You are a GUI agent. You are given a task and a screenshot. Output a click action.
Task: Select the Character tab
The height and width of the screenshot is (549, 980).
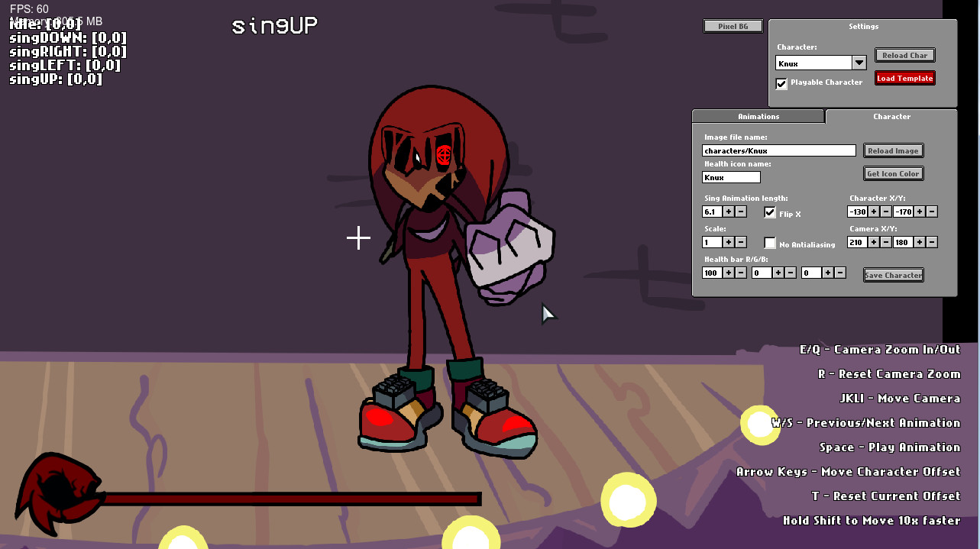tap(891, 116)
